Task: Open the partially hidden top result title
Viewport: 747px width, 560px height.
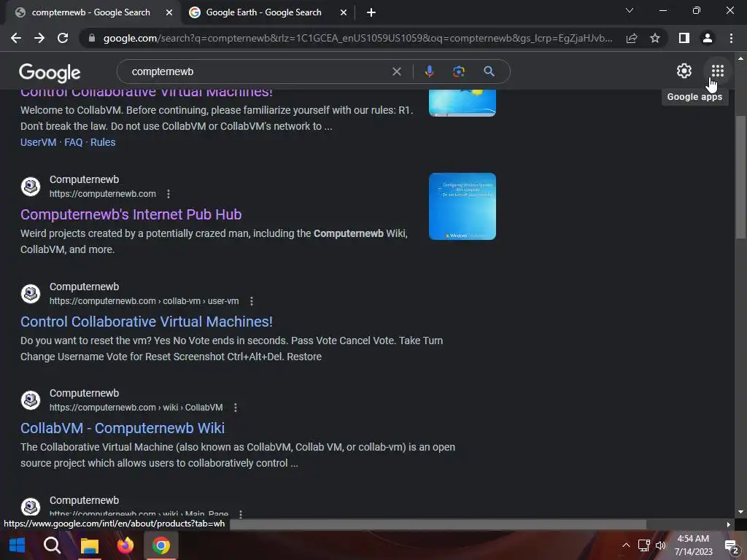Action: (x=146, y=93)
